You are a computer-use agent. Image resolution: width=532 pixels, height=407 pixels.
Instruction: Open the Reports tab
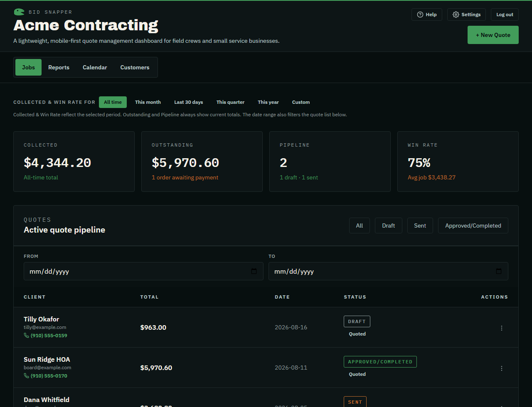(59, 67)
